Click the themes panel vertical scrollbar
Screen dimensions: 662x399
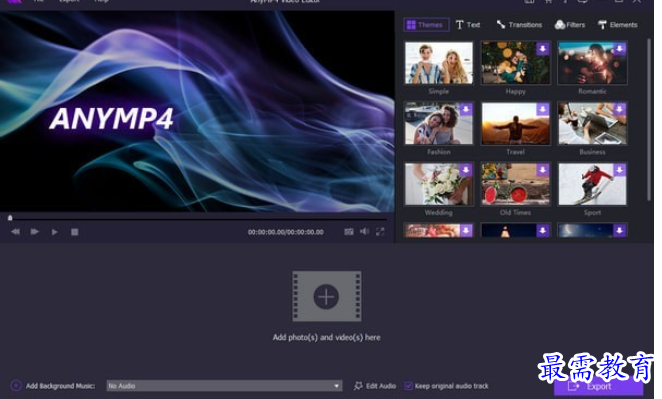coord(649,120)
